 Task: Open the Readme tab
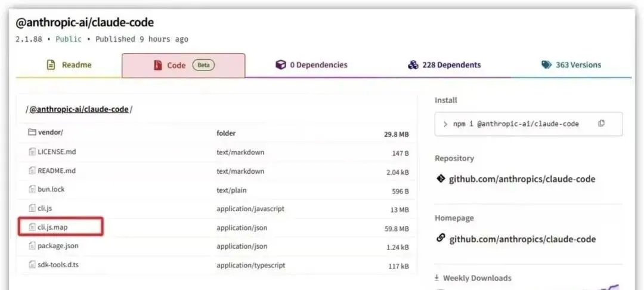coord(69,65)
